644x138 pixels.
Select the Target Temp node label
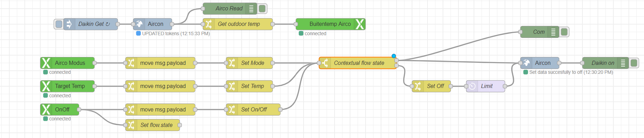[x=70, y=86]
